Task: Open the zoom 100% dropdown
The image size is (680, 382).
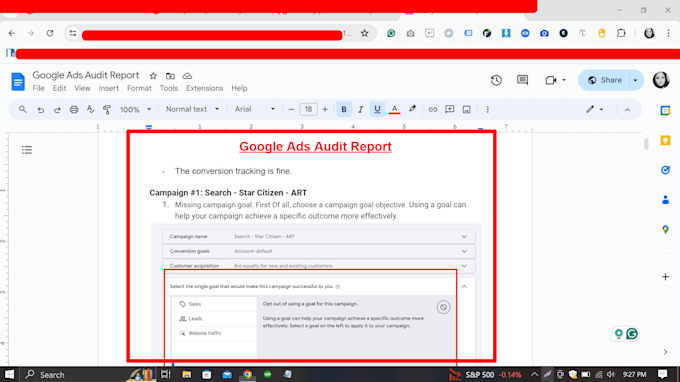Action: point(135,109)
